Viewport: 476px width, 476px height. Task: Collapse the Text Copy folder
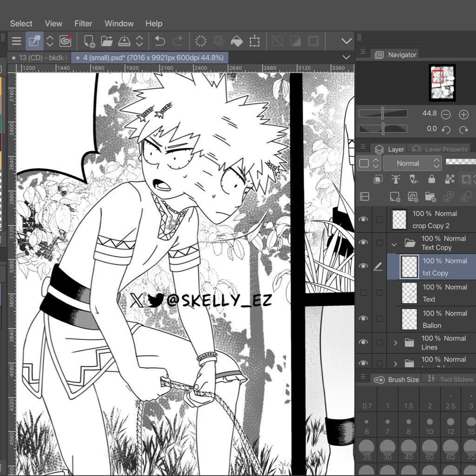point(395,243)
